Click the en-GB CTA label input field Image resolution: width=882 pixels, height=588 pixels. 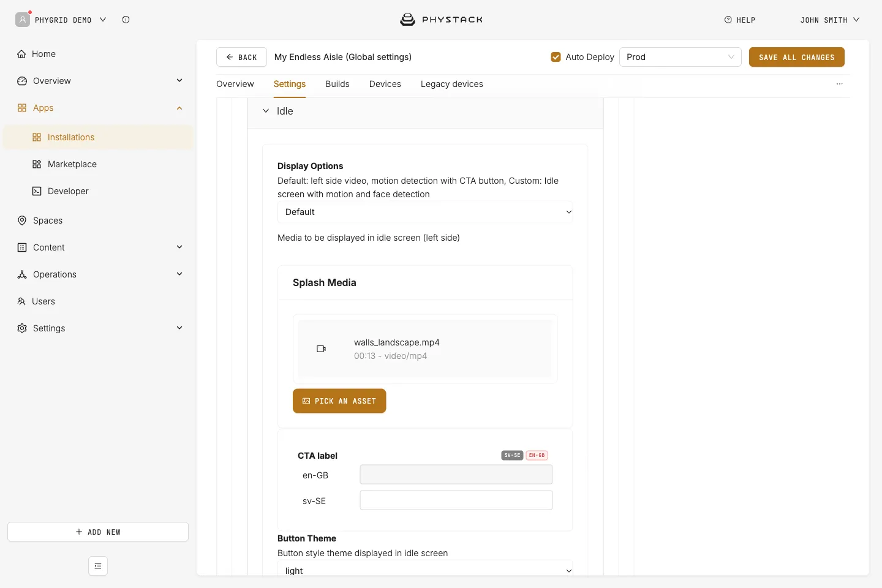[x=456, y=475]
